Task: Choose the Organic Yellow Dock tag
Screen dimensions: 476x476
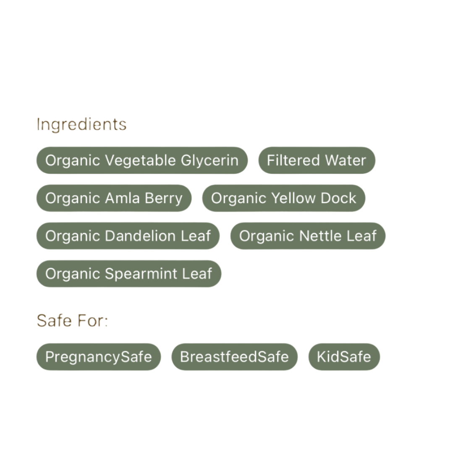Action: (x=283, y=198)
